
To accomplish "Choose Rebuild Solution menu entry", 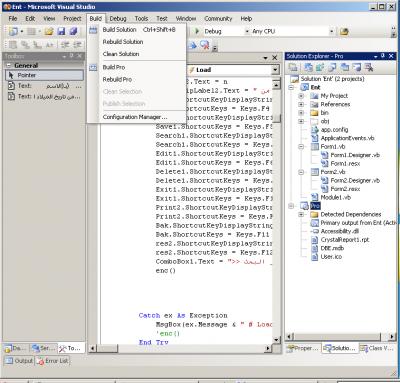I will tap(137, 42).
